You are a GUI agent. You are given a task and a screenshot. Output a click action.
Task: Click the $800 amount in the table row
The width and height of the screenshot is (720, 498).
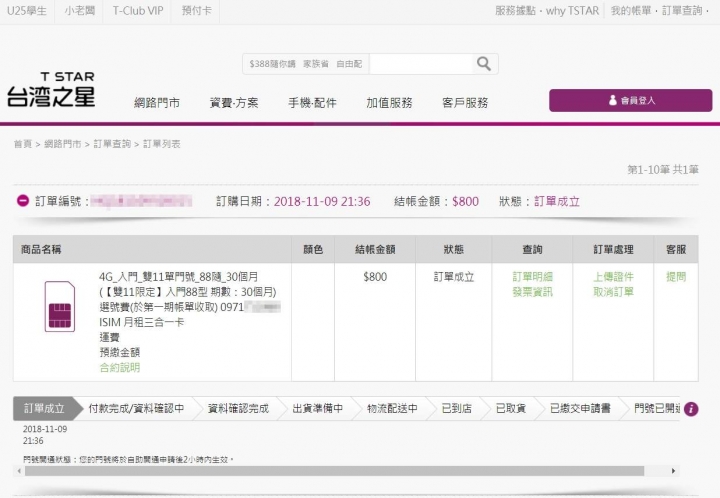[x=375, y=277]
